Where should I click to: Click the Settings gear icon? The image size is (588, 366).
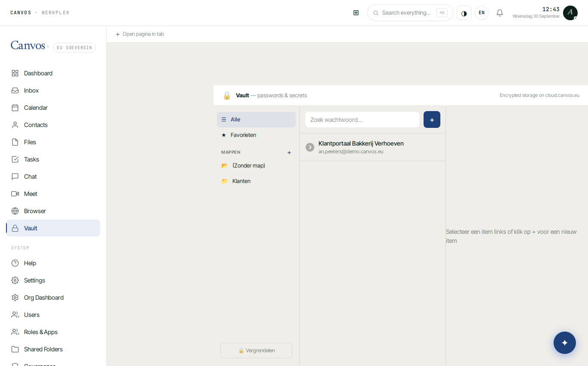pos(15,280)
